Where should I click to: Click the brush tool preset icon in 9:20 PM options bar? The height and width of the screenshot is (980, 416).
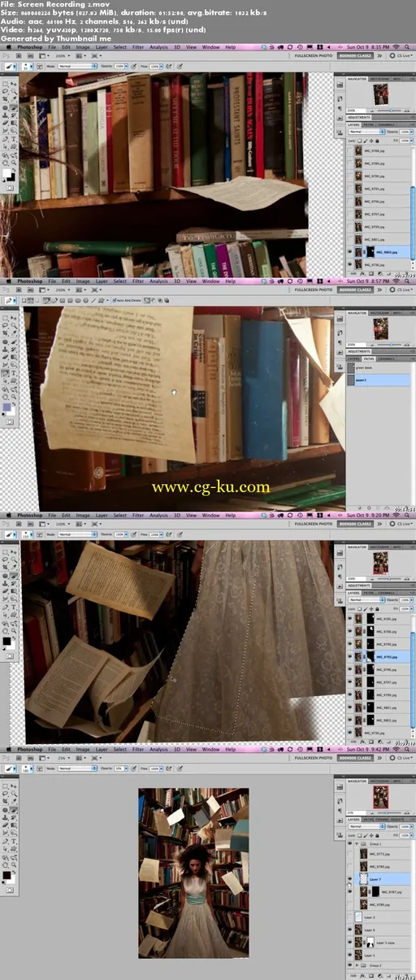click(9, 534)
